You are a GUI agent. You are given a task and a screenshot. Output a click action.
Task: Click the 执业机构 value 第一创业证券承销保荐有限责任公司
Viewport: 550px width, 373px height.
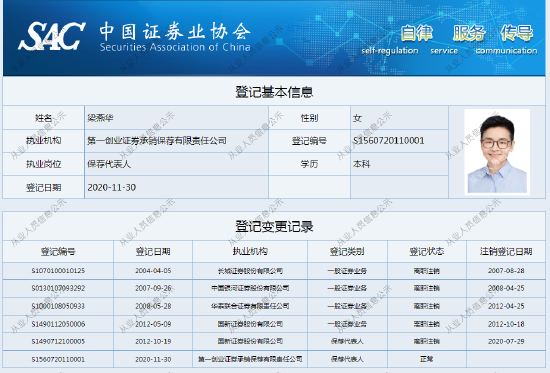[x=157, y=141]
